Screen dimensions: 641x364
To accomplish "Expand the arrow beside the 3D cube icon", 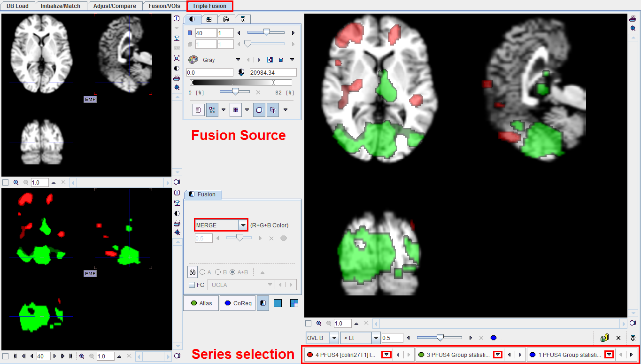I will click(292, 60).
